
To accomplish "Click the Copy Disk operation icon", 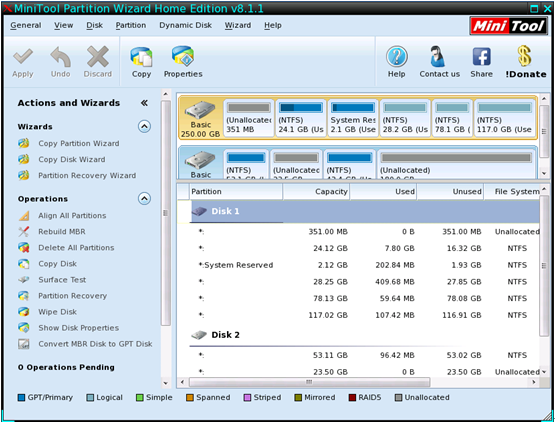I will click(x=24, y=264).
